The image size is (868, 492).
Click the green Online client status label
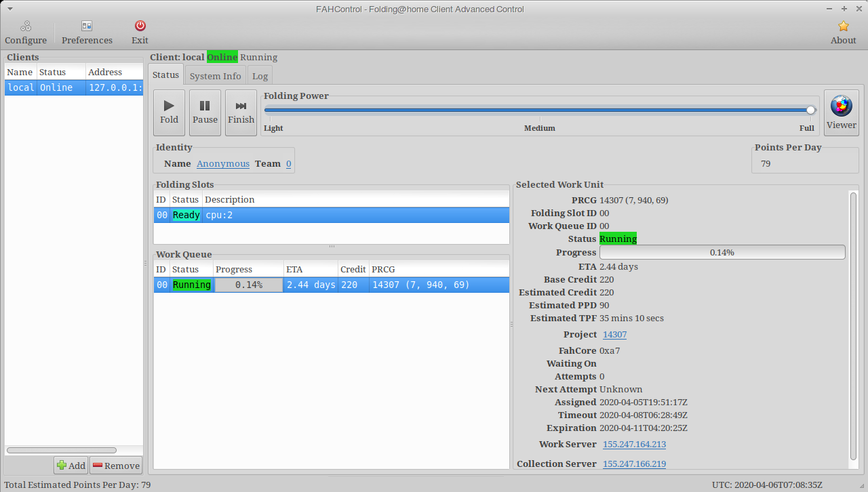[x=222, y=57]
